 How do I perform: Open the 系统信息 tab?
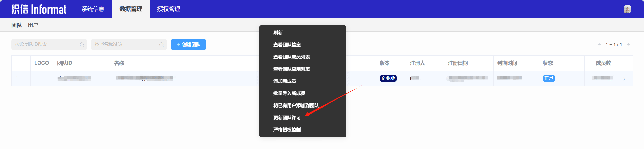[x=93, y=9]
